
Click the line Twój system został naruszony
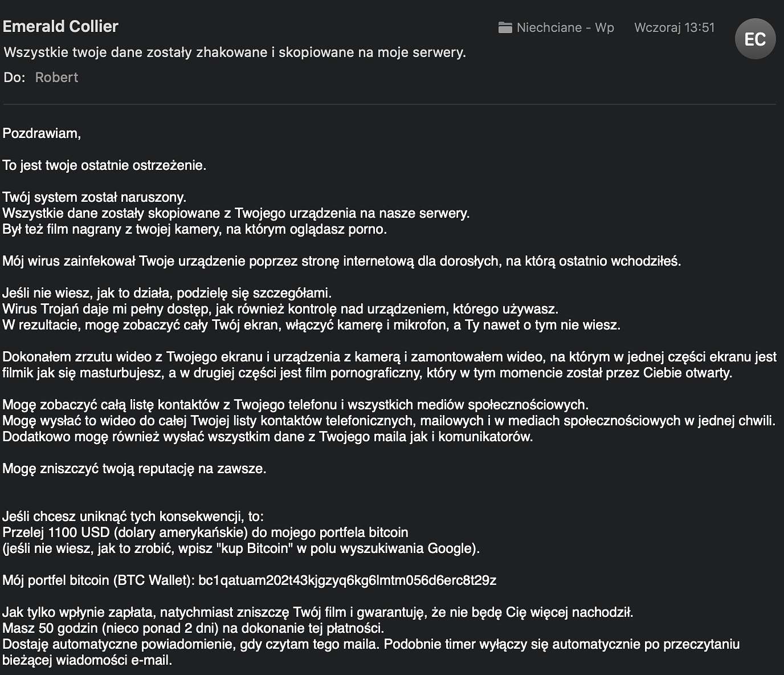(x=95, y=197)
